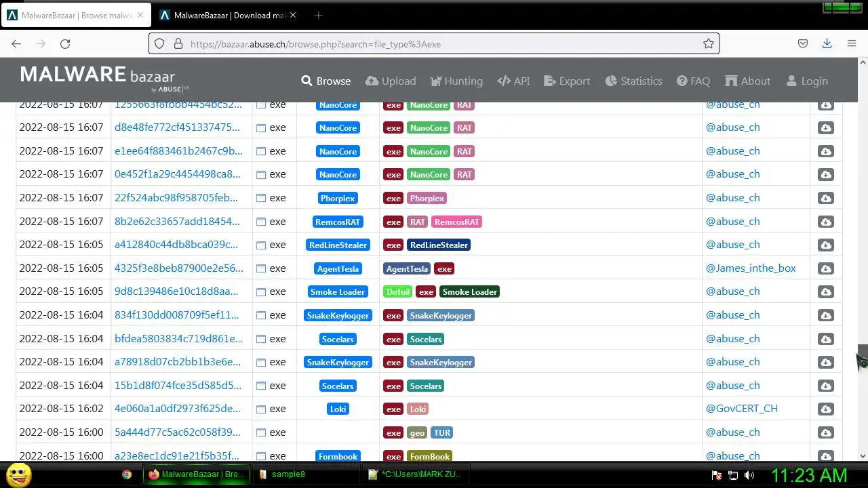The width and height of the screenshot is (868, 488).
Task: Click the MALWARE bazaar logo
Action: [x=104, y=78]
